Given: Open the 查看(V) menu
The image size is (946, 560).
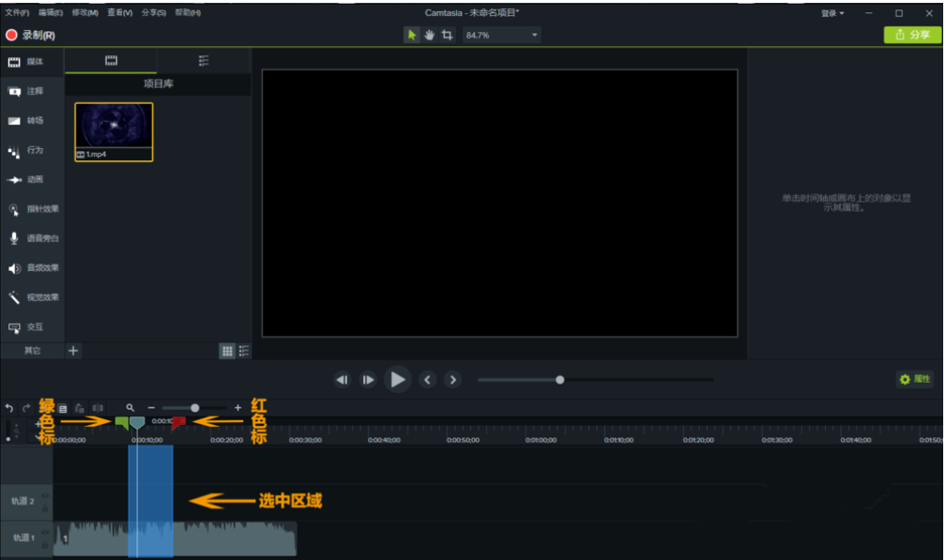Looking at the screenshot, I should 120,12.
